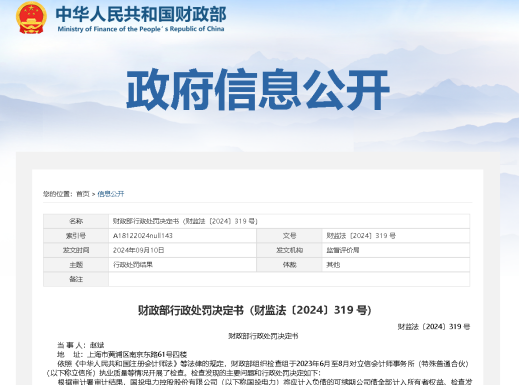Select the 名称 label cell
Image resolution: width=519 pixels, height=385 pixels.
[x=76, y=221]
